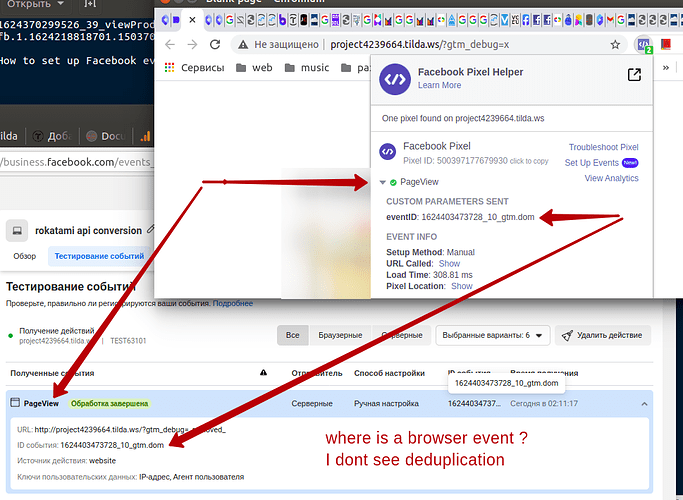Click the Not Secure warning triangle icon
This screenshot has height=500, width=683.
coord(243,44)
